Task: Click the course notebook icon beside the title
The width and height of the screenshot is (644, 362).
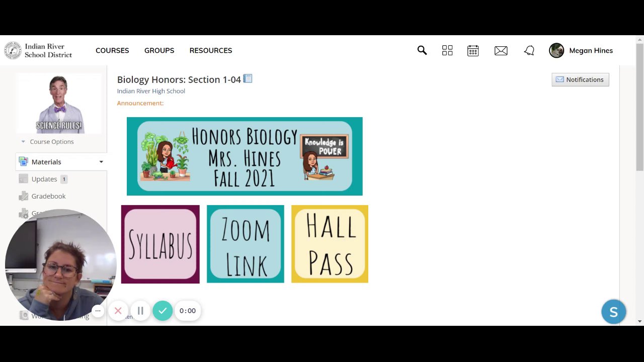Action: pos(248,78)
